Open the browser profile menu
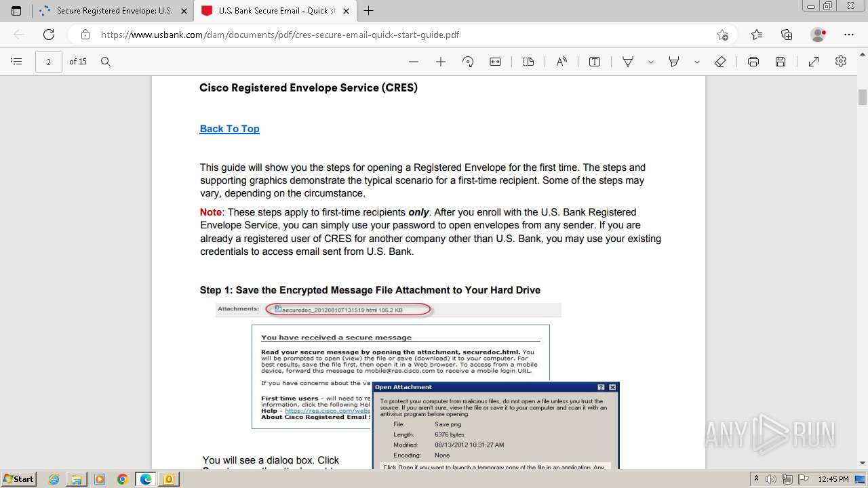868x488 pixels. (818, 35)
